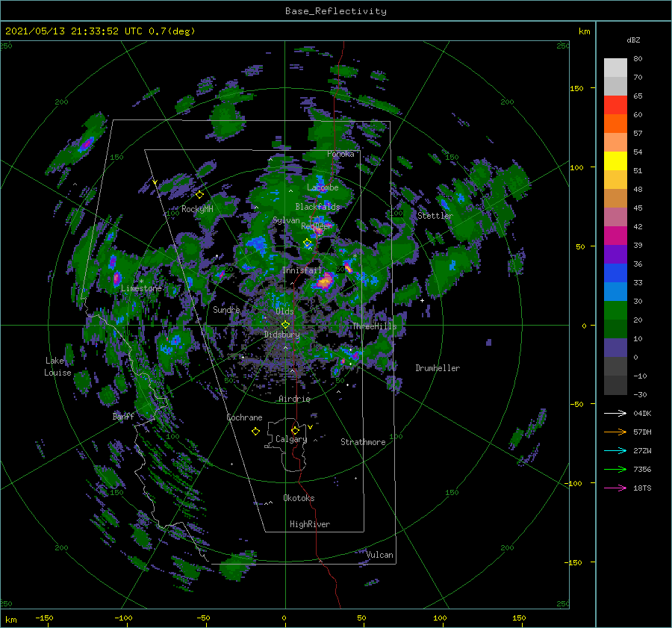Click the white 04DK arrow in legend
Screen dimensions: 672x628
tap(615, 413)
